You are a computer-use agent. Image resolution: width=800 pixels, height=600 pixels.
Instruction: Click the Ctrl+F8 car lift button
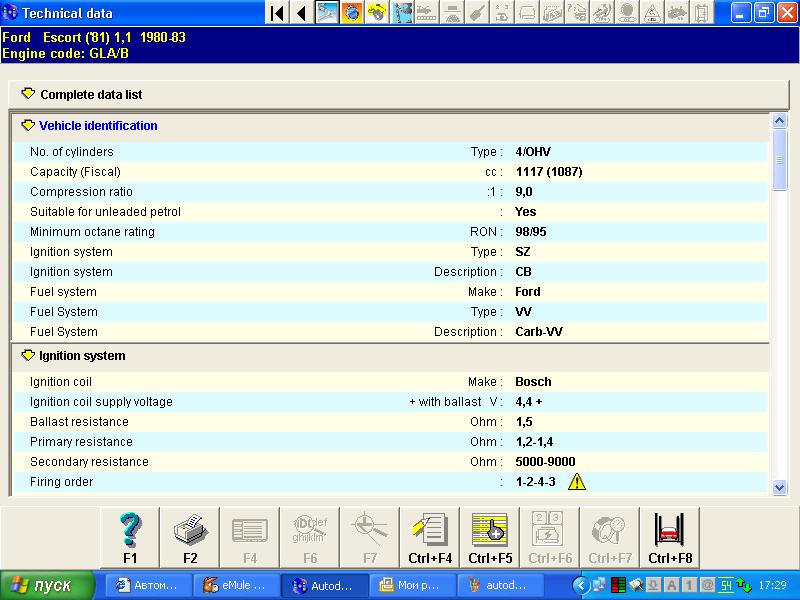click(x=670, y=538)
